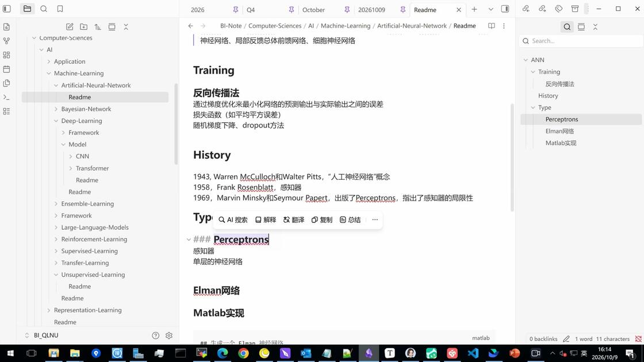Unpin the October tab

(347, 9)
